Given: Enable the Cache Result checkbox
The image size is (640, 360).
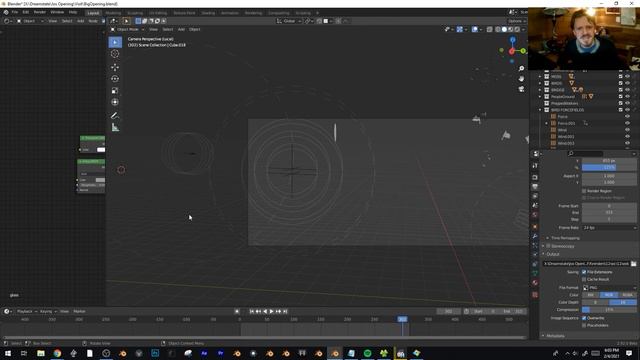Looking at the screenshot, I should point(584,279).
